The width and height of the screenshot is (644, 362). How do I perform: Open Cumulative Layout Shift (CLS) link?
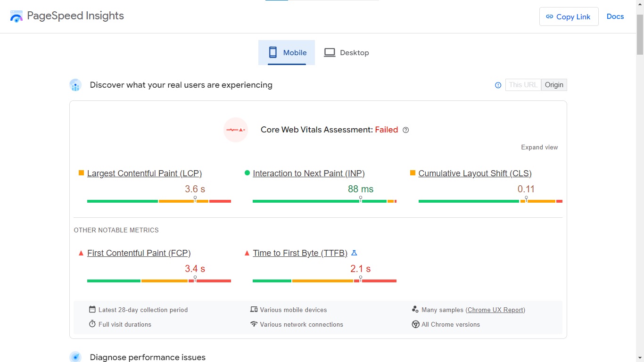click(x=475, y=173)
